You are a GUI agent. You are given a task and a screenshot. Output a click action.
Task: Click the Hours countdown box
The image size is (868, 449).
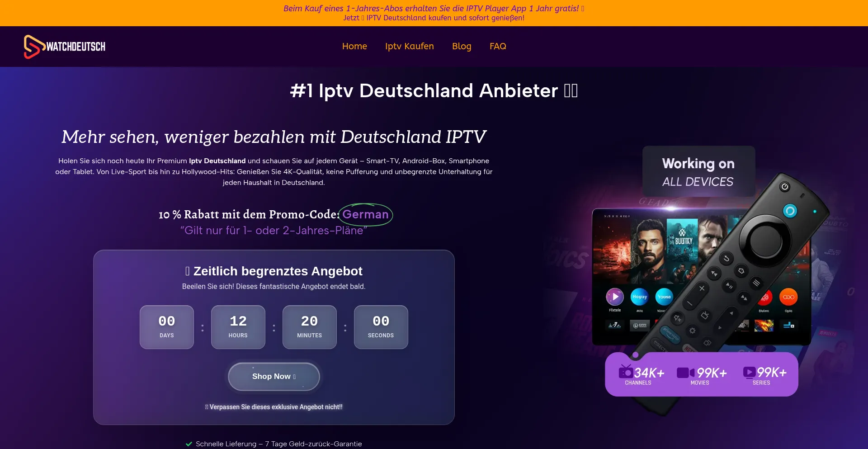pos(238,327)
